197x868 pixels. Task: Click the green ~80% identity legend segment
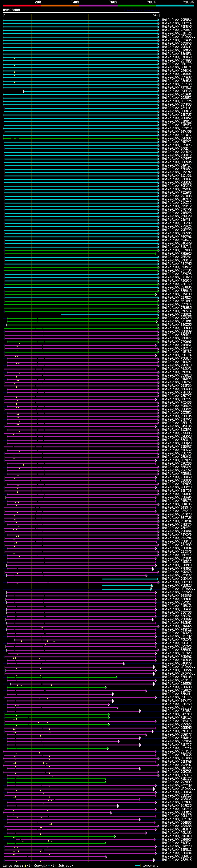pos(137,6)
